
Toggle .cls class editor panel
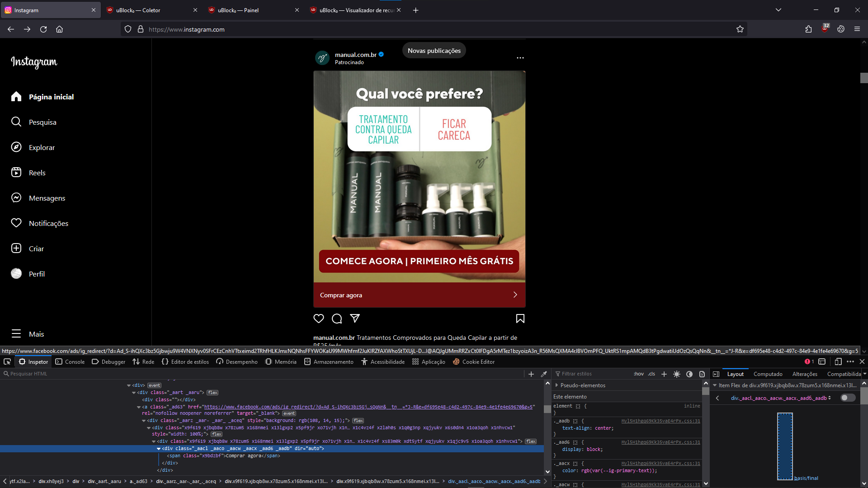click(651, 374)
